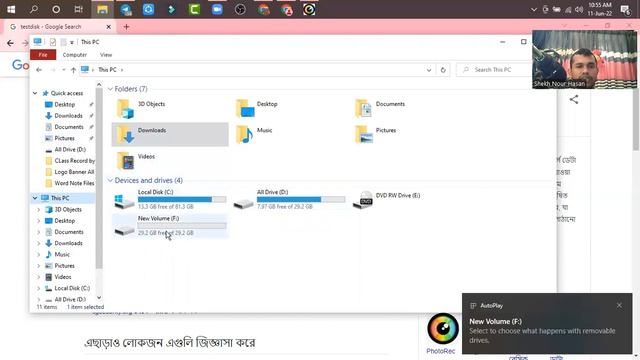The width and height of the screenshot is (640, 360).
Task: Click the Properties quick access toolbar icon
Action: [x=53, y=42]
